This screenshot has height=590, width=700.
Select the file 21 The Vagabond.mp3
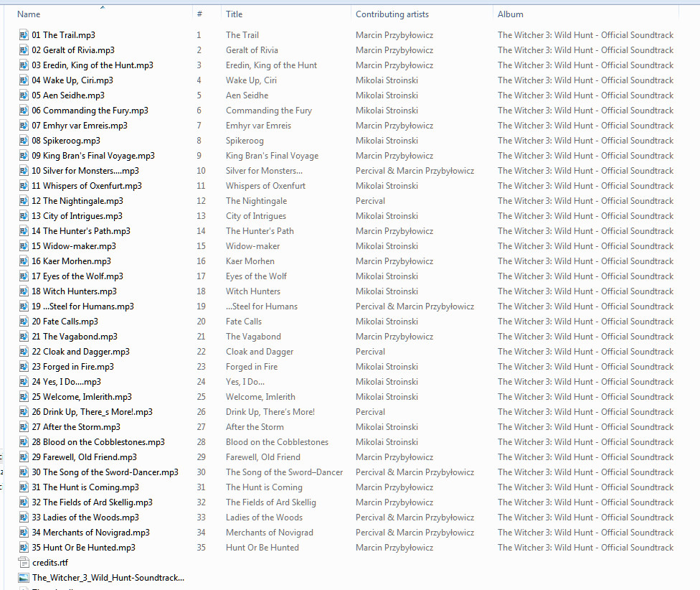[75, 337]
